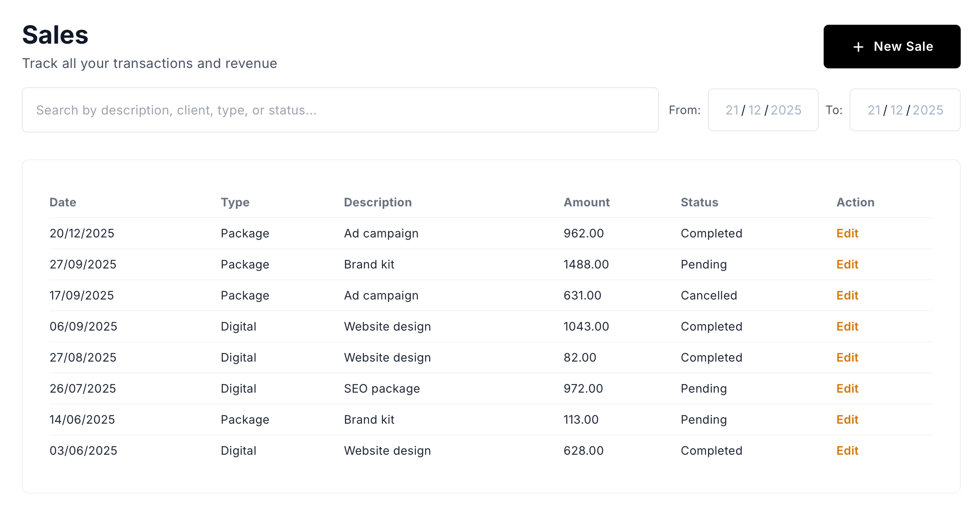The image size is (980, 521).
Task: Click the Sales page title
Action: pos(55,35)
